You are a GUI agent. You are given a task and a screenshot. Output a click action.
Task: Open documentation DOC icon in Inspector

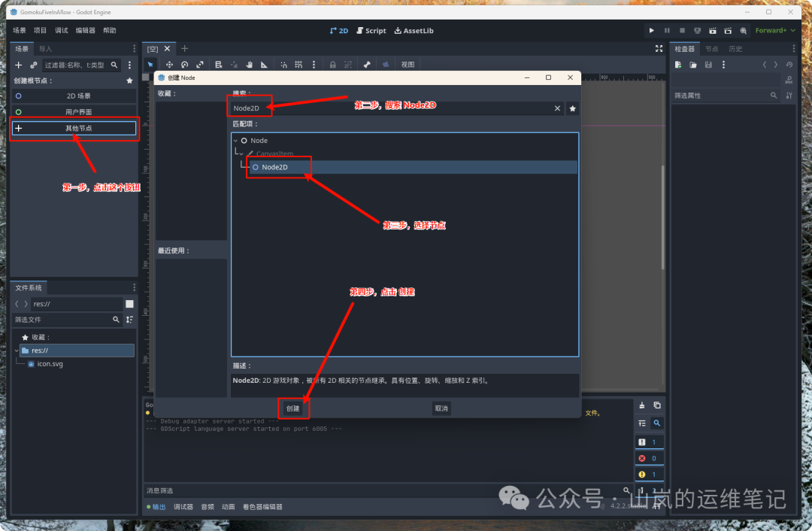789,80
